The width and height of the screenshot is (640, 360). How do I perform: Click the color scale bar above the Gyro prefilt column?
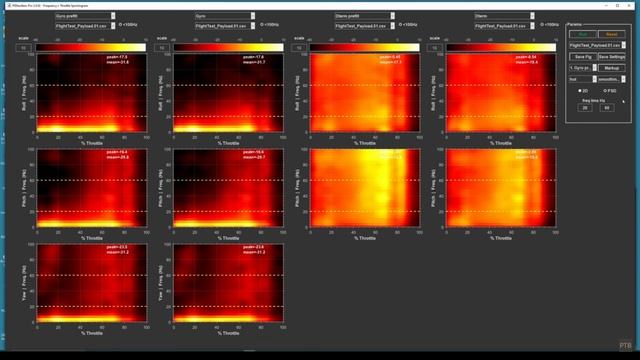[x=91, y=47]
